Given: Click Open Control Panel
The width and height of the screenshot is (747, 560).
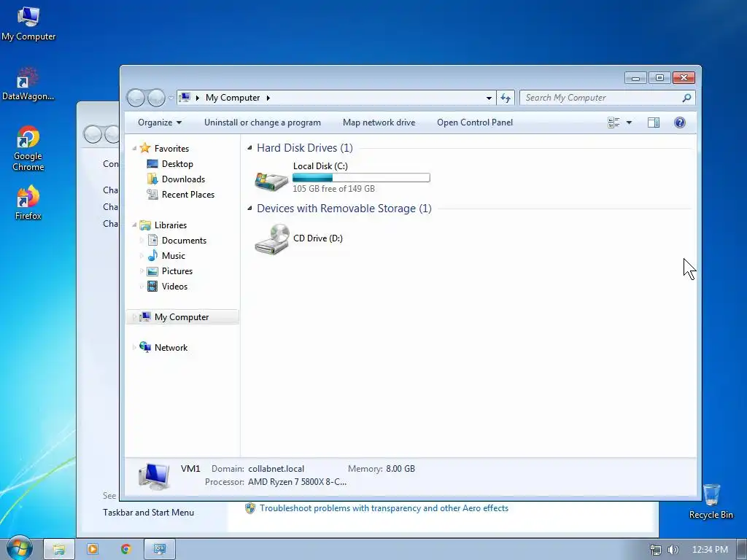Looking at the screenshot, I should (475, 122).
